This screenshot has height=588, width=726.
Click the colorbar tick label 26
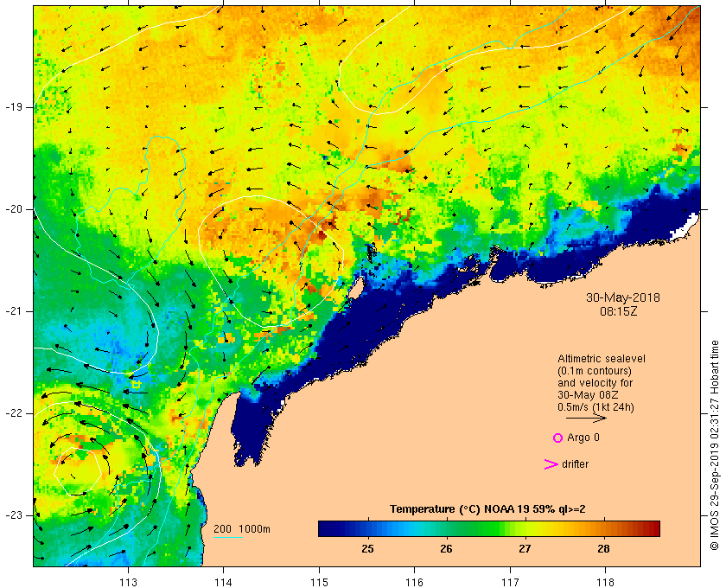click(446, 549)
